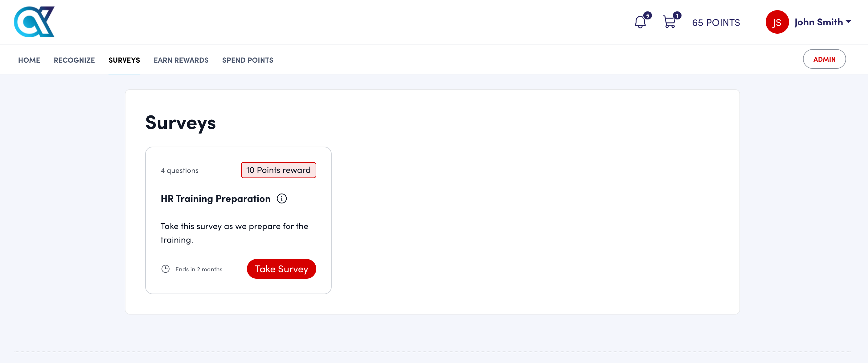Viewport: 868px width, 363px height.
Task: Click the company logo in header
Action: [x=34, y=22]
